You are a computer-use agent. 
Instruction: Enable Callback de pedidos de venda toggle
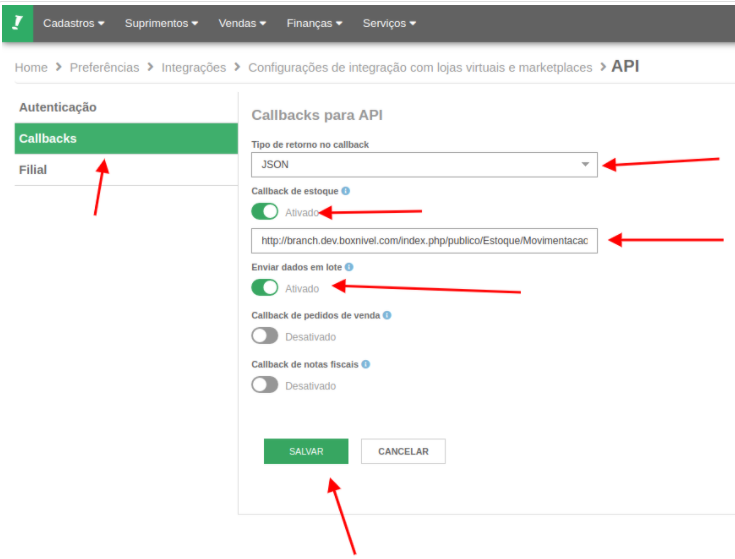[x=265, y=336]
